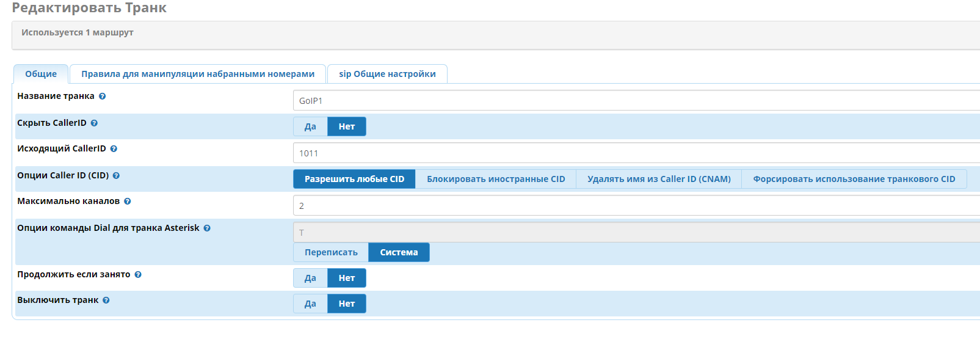
Task: Select Форсировать использование транкового CID
Action: pyautogui.click(x=854, y=179)
